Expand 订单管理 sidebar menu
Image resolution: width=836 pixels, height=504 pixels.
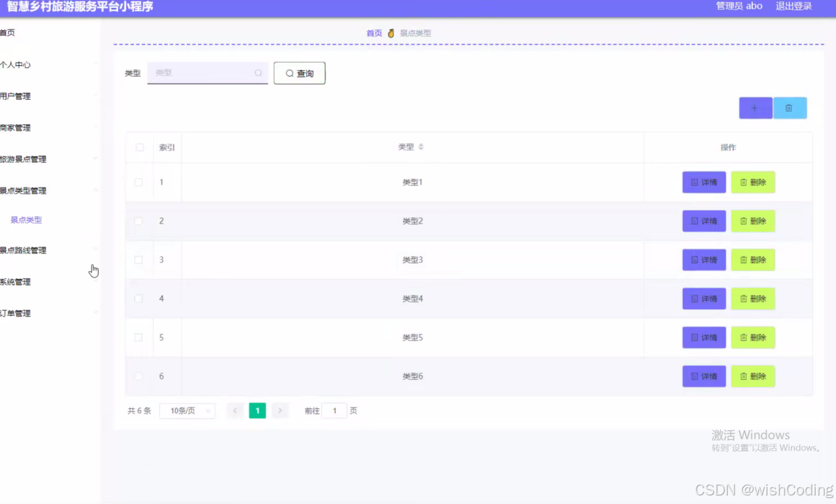[49, 313]
